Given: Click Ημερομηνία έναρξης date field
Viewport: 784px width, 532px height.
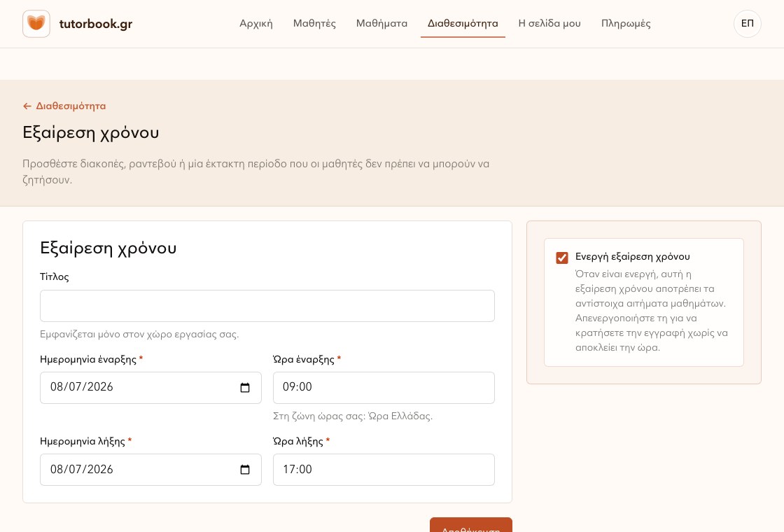Looking at the screenshot, I should pos(150,388).
